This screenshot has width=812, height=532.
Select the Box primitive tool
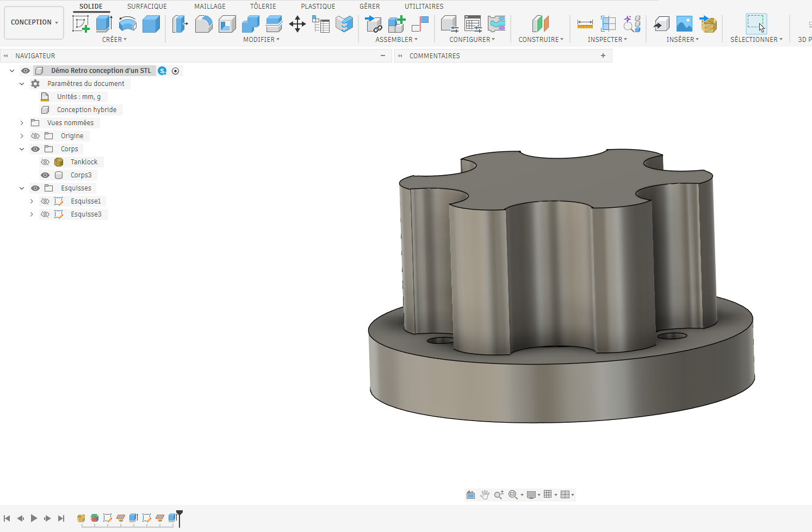point(151,24)
